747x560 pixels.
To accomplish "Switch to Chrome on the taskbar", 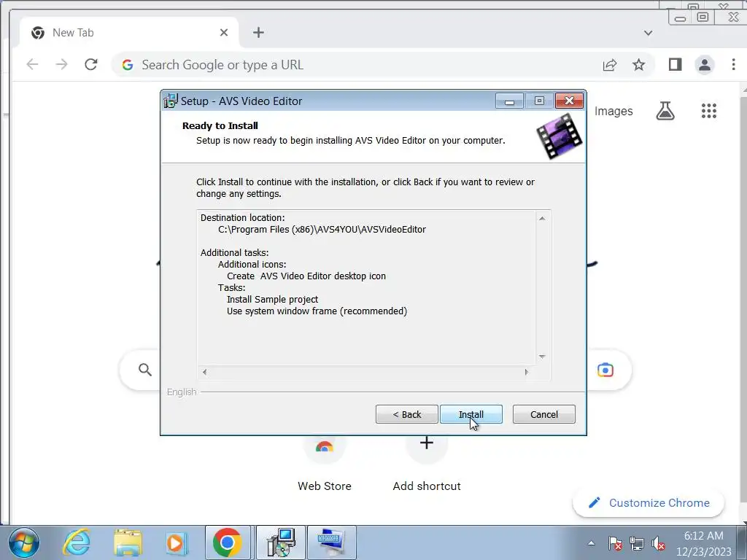I will (228, 542).
